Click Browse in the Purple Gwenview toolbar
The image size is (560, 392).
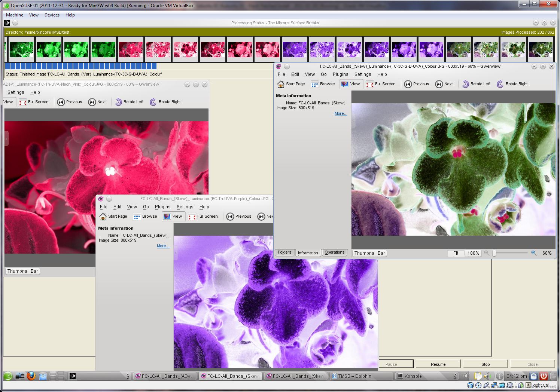(x=145, y=217)
